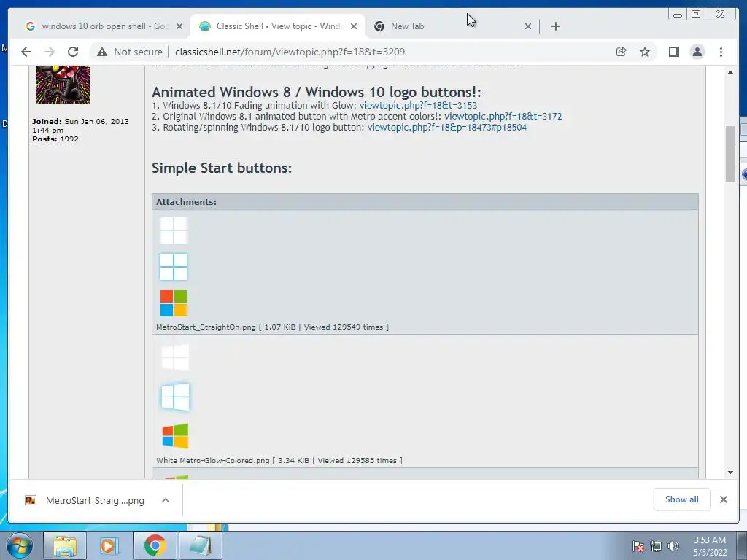Click the taskbar clock showing 3:53 AM

[x=710, y=546]
